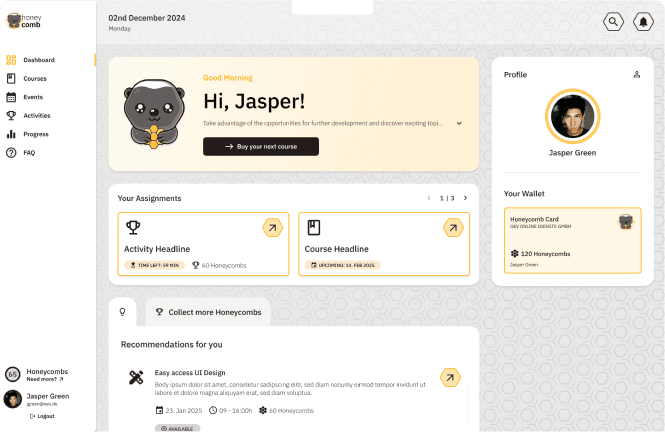Click the 02nd December 2024 date
This screenshot has height=432, width=665.
147,18
